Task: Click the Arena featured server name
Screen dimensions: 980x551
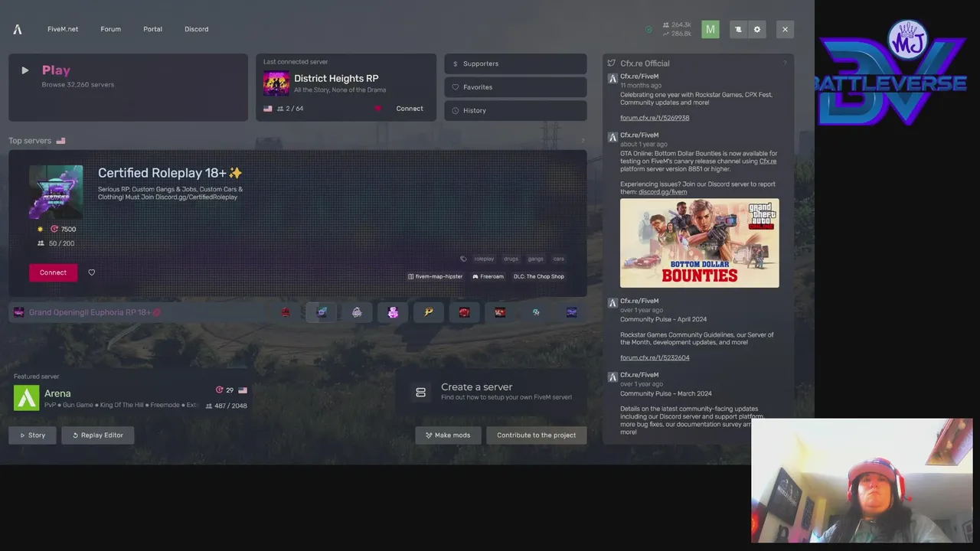Action: click(x=57, y=393)
